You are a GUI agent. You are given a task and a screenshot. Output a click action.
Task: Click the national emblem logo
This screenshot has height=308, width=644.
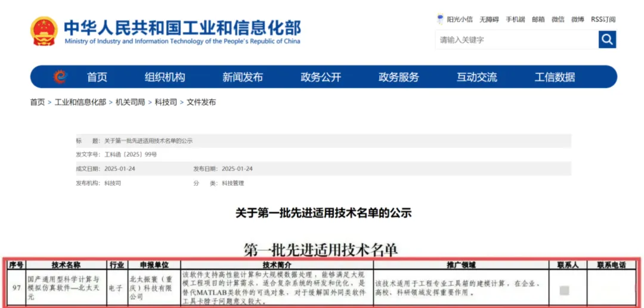[x=44, y=31]
